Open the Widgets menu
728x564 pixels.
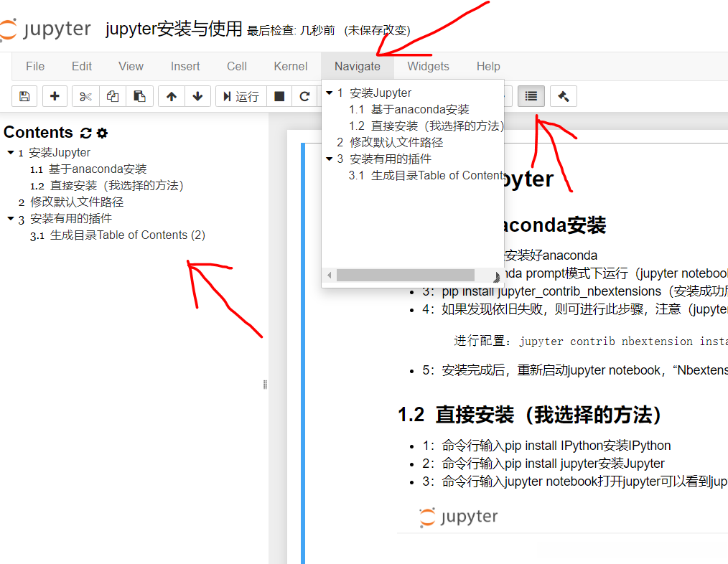[428, 67]
